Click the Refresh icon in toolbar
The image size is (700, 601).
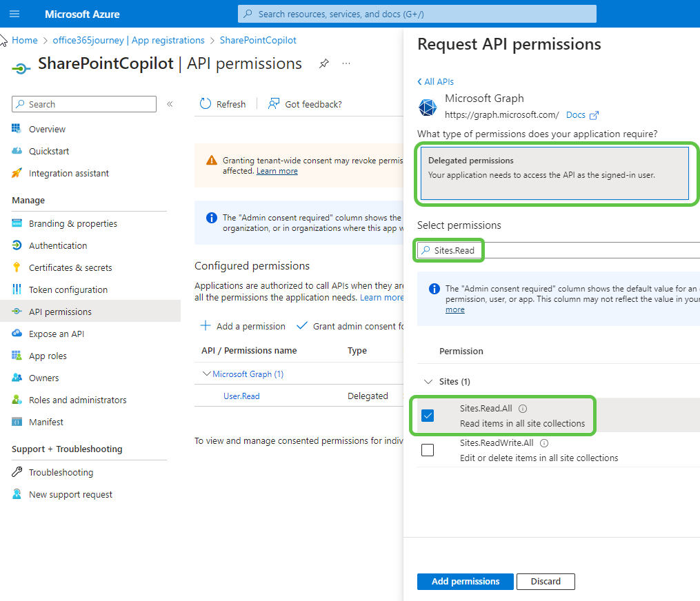point(206,104)
